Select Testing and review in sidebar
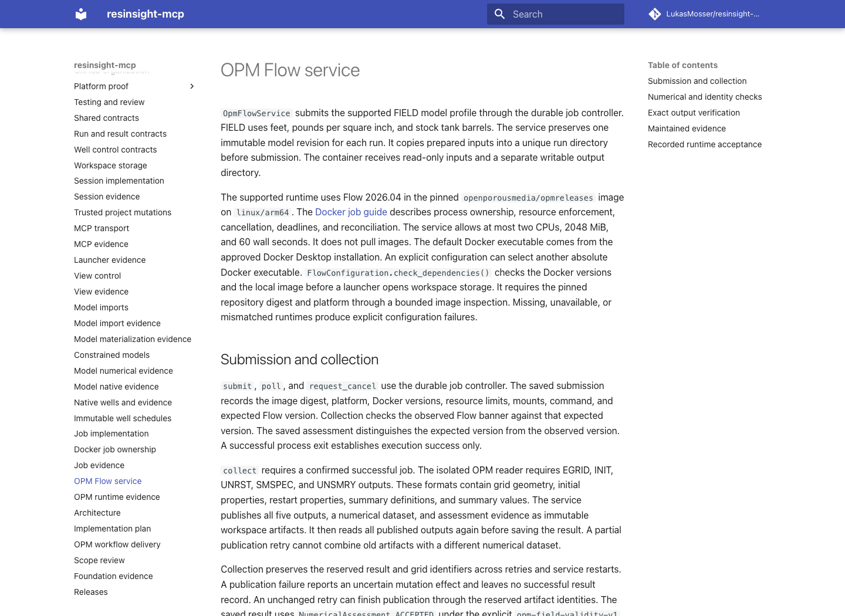845x616 pixels. 109,102
